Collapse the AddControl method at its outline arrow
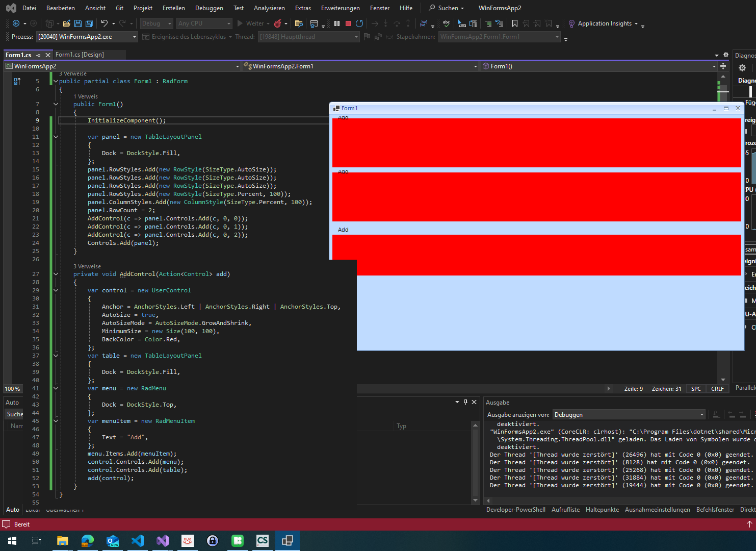756x551 pixels. click(56, 274)
